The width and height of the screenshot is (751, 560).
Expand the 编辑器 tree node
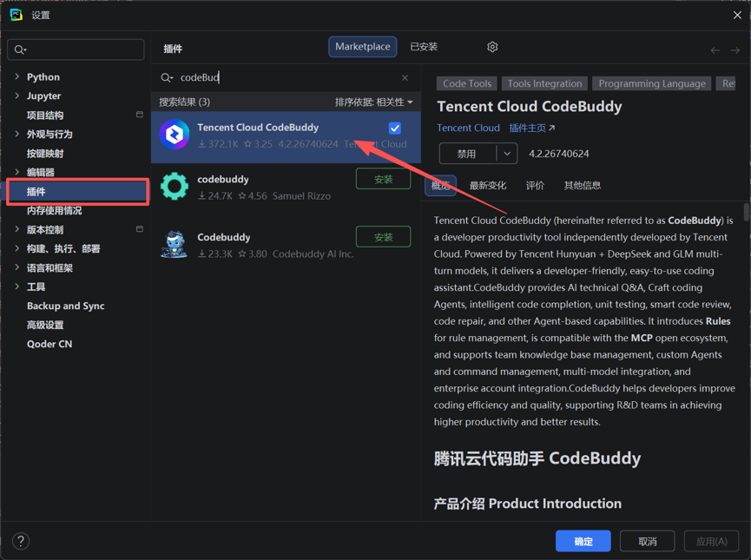16,172
